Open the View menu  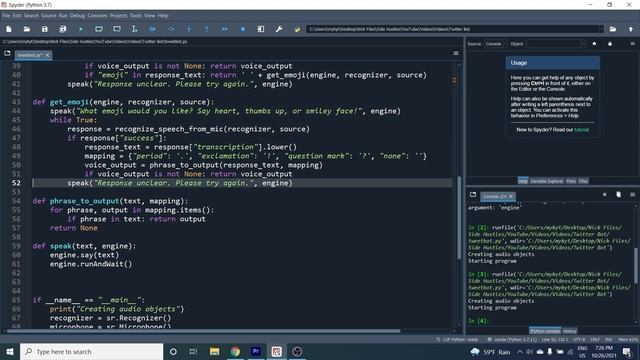pos(150,16)
